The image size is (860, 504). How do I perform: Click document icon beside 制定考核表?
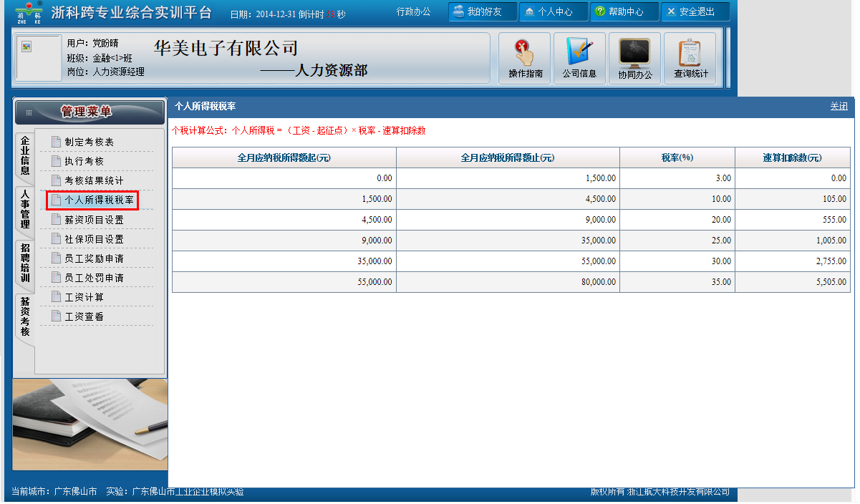tap(56, 142)
